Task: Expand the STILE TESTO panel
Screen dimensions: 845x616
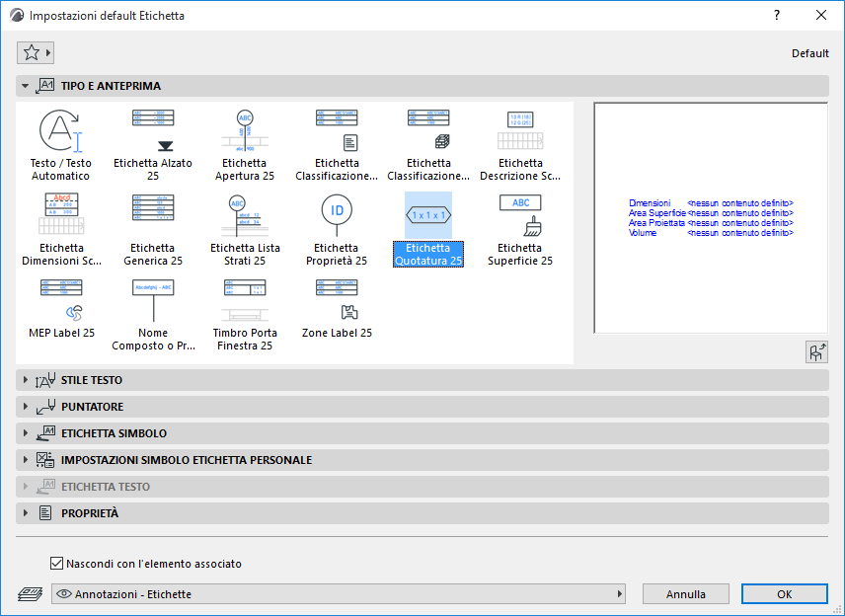Action: tap(91, 380)
